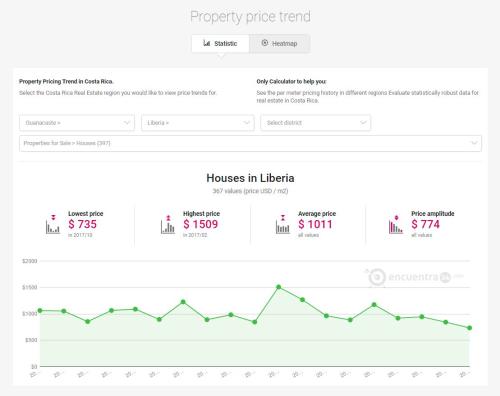Click the Average price chart icon
The image size is (500, 396).
(x=283, y=224)
